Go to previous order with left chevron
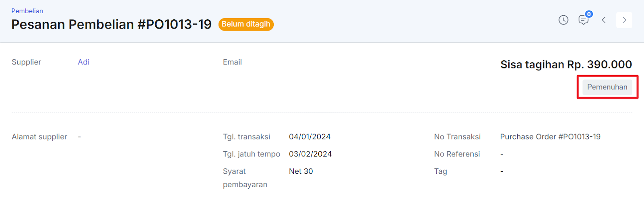Viewport: 644px width, 204px height. click(604, 20)
